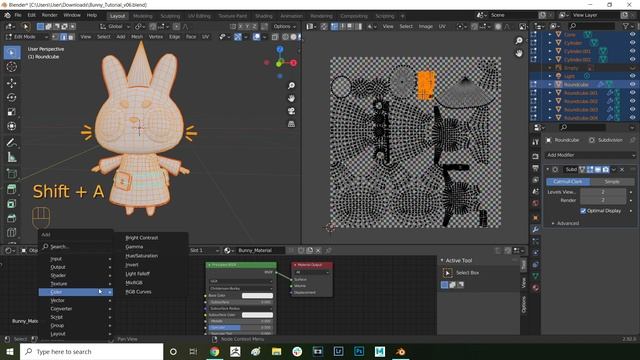Viewport: 640px width, 360px height.
Task: Click the 3D viewport pan hand icon
Action: pos(291,98)
